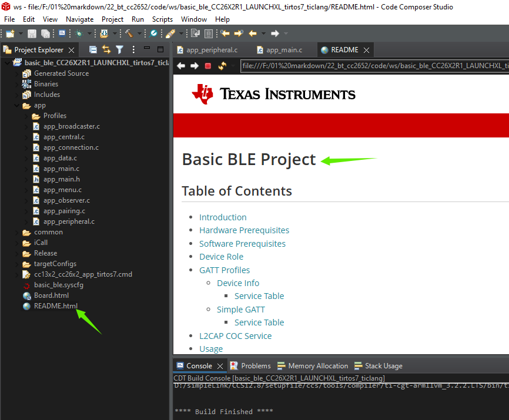Switch to app_main.c editor tab

[x=280, y=50]
